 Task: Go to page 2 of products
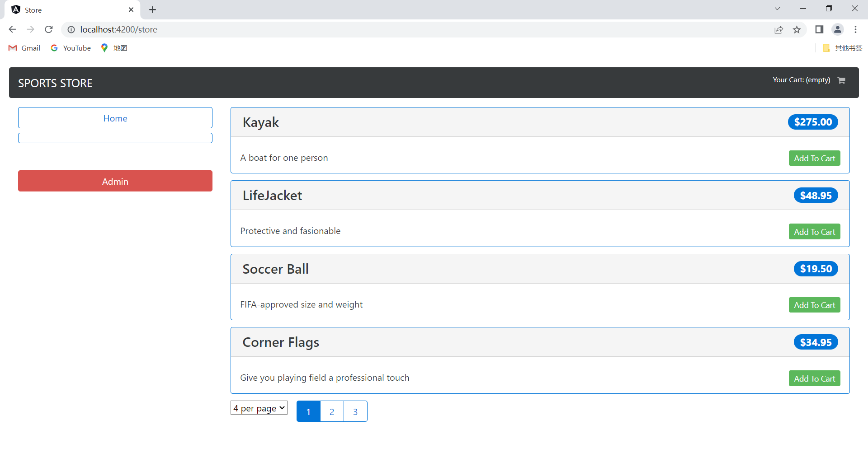332,411
